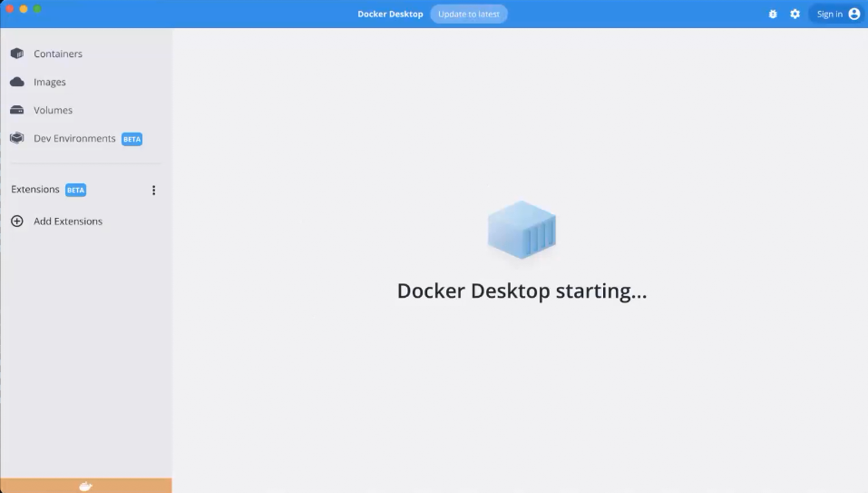868x493 pixels.
Task: Click the Containers icon in the sidebar
Action: [x=16, y=54]
